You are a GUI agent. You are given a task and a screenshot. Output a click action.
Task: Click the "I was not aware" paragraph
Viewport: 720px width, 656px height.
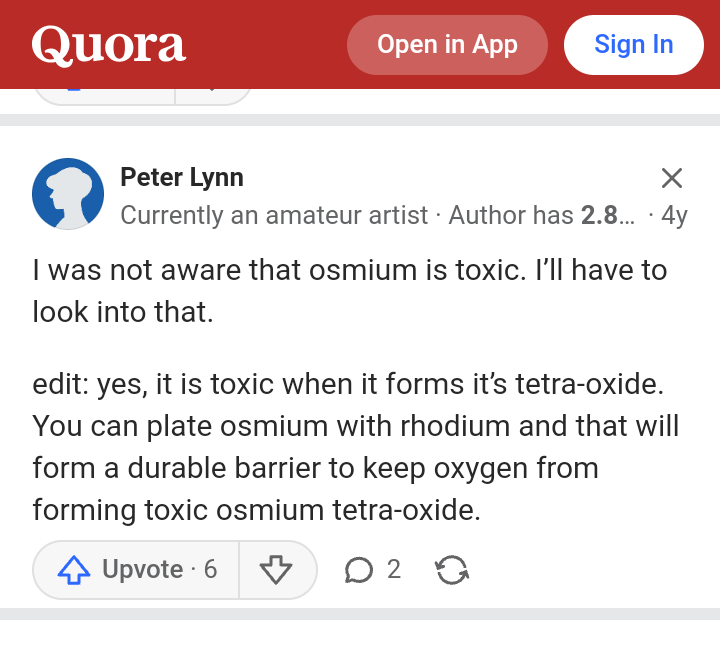(x=349, y=290)
